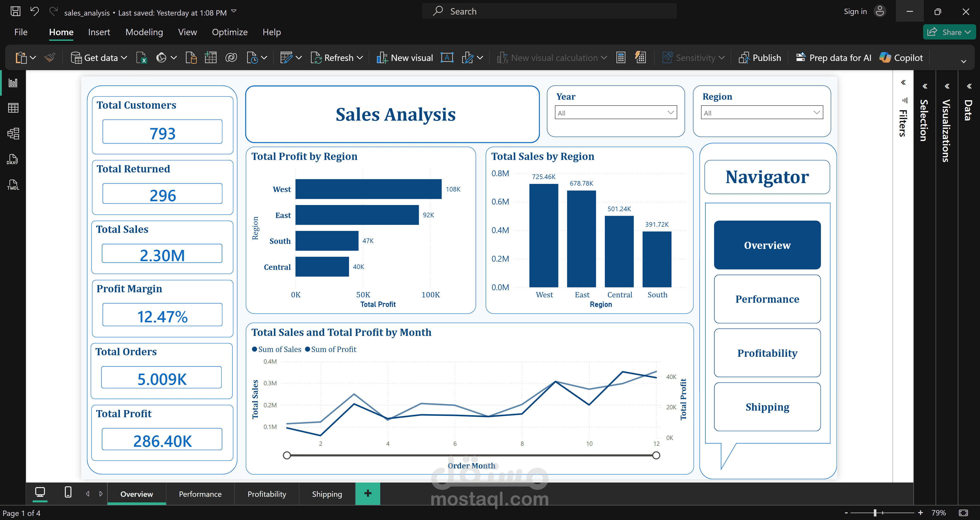Expand the Get data dropdown
980x520 pixels.
tap(124, 58)
